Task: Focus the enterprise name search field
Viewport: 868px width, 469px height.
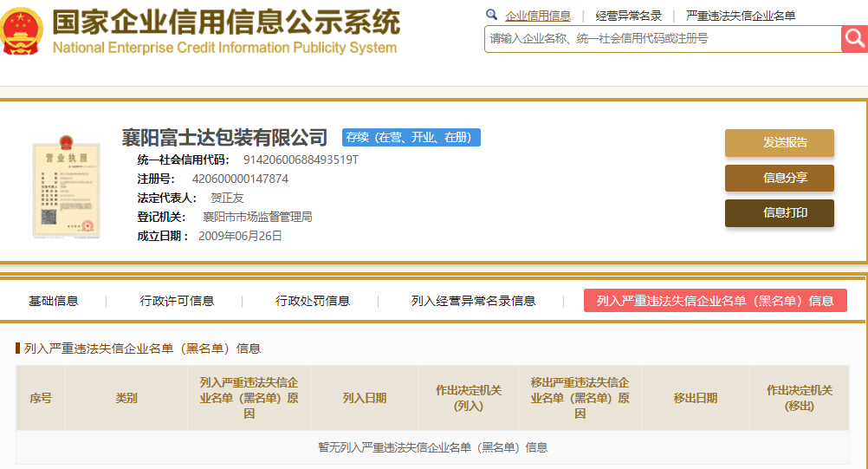Action: click(663, 39)
